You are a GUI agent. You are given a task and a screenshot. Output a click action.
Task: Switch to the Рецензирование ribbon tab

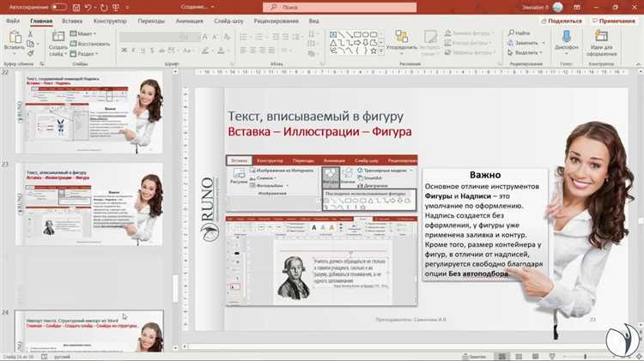(x=276, y=21)
